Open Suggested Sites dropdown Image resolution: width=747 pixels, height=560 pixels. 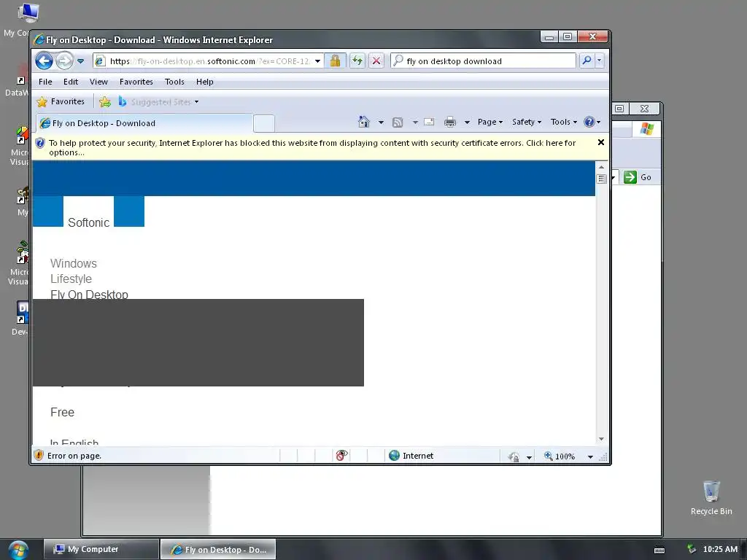[x=159, y=102]
